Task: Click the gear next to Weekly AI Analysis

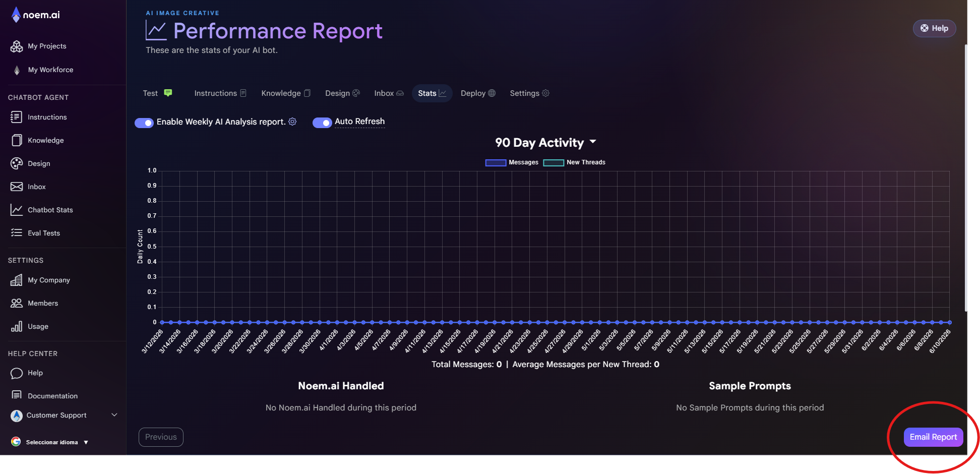Action: pyautogui.click(x=292, y=122)
